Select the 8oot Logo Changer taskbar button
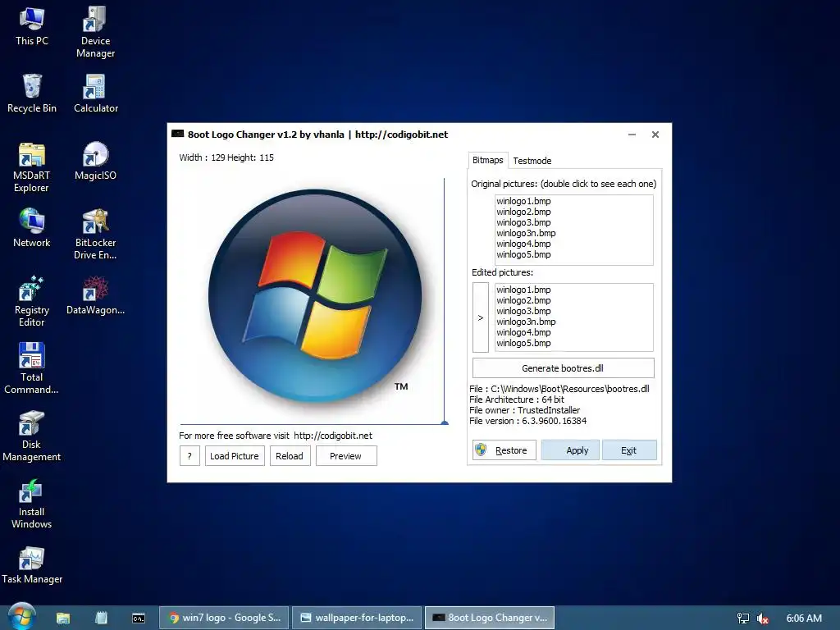This screenshot has width=840, height=630. click(x=490, y=618)
